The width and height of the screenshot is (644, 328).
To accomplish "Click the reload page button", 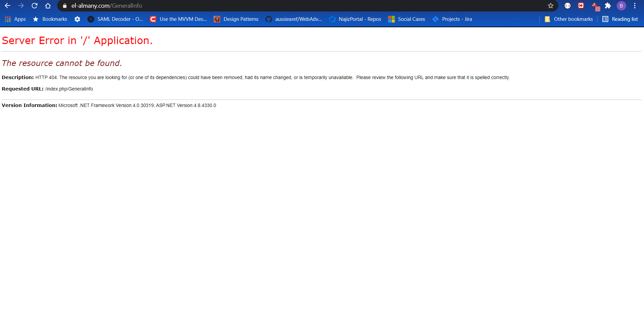I will [34, 6].
